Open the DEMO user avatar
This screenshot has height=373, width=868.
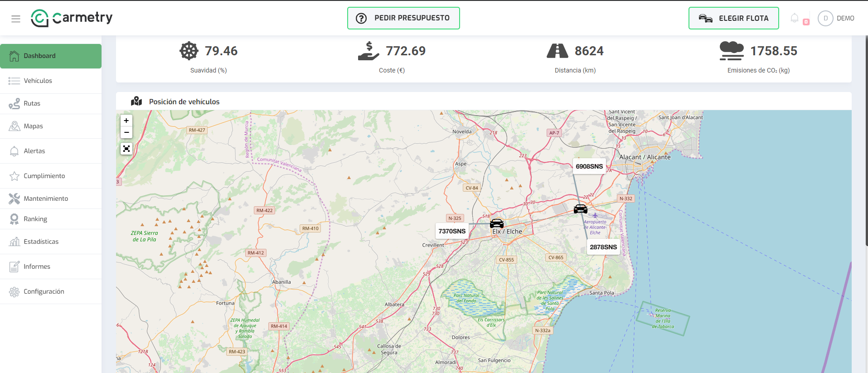(x=825, y=18)
